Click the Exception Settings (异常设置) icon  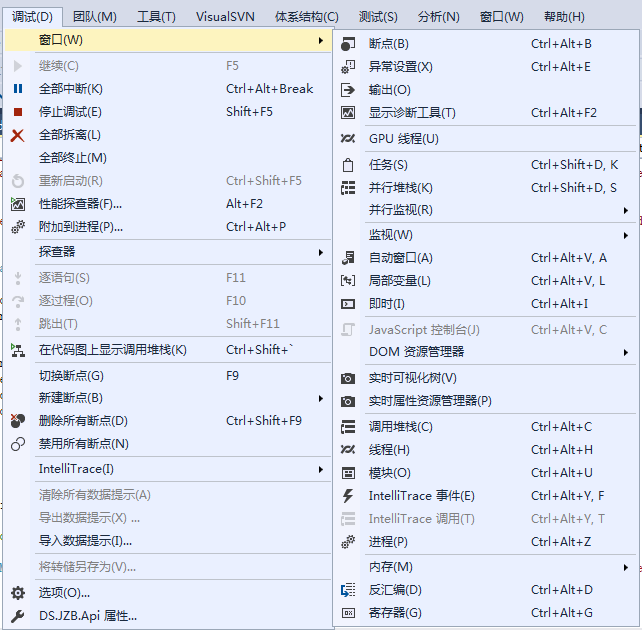348,67
